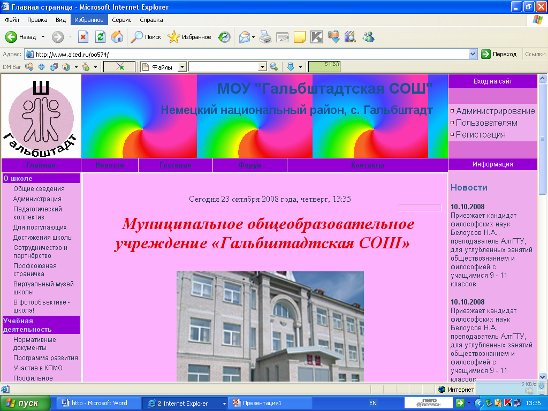Viewport: 548px width, 411px height.
Task: Click the Переход go button
Action: click(500, 54)
